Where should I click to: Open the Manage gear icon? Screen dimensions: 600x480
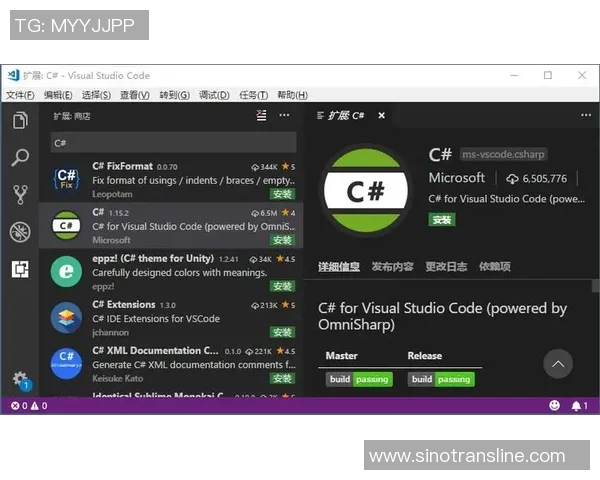coord(20,379)
